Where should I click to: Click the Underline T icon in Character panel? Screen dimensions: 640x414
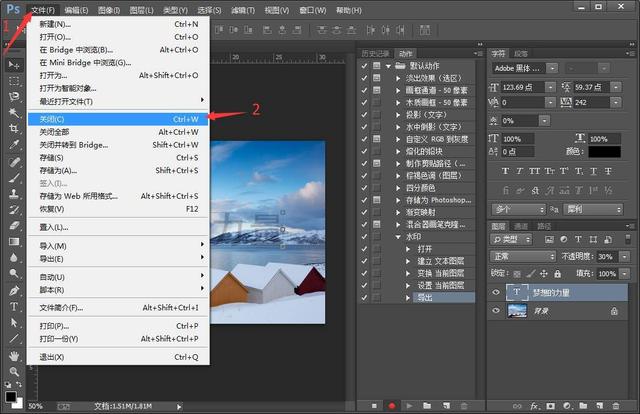tap(593, 171)
